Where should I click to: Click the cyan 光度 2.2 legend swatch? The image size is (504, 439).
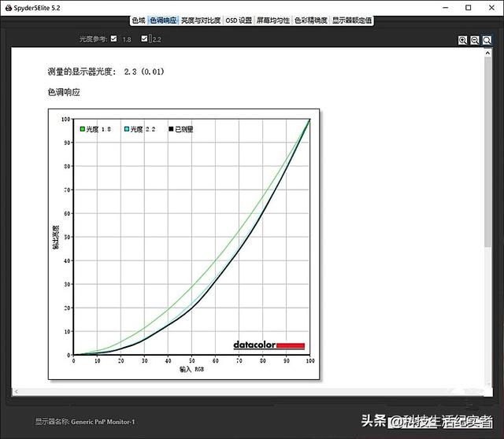[x=127, y=129]
